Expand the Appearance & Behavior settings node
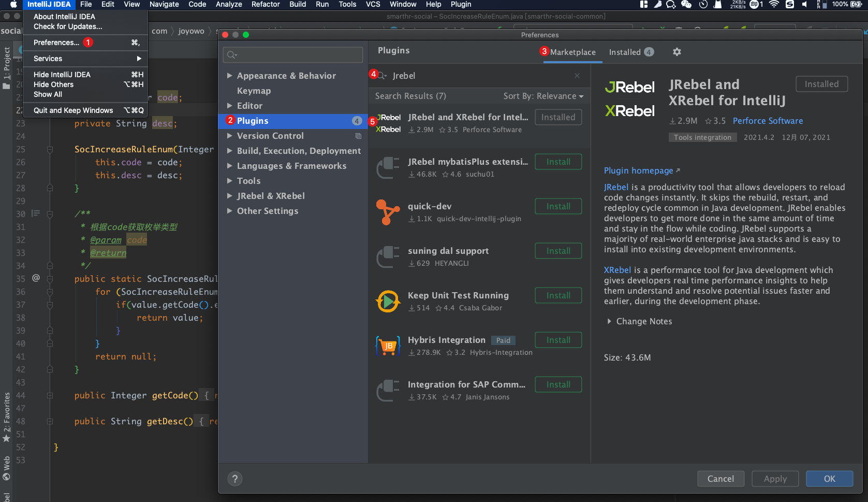This screenshot has height=502, width=868. pos(229,76)
